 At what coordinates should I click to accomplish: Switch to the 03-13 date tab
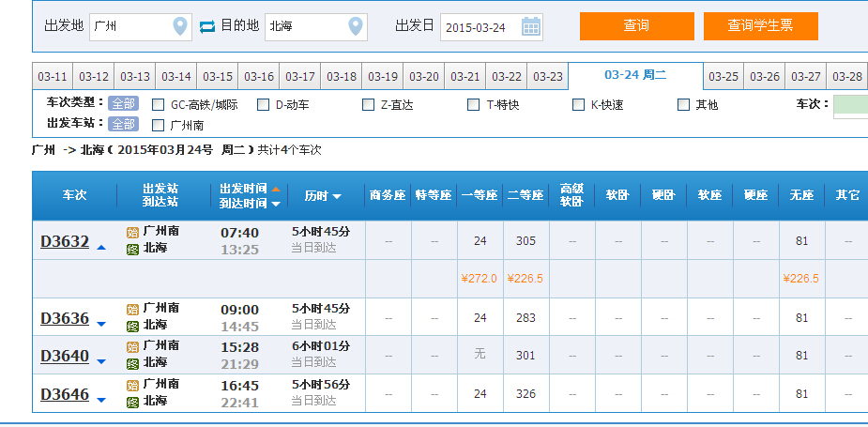[x=135, y=76]
